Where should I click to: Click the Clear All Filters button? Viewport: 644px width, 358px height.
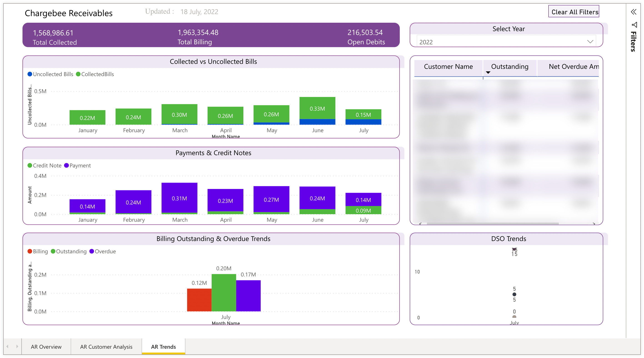pos(574,12)
